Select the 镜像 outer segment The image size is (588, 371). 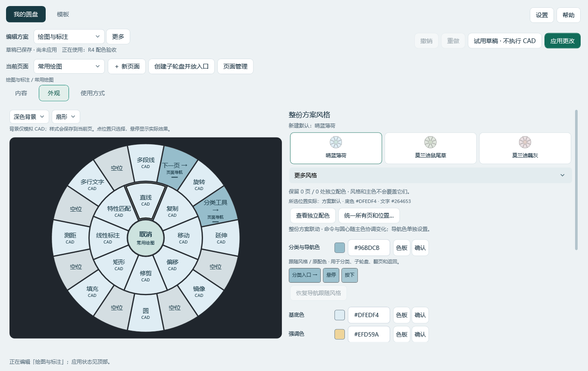[199, 291]
